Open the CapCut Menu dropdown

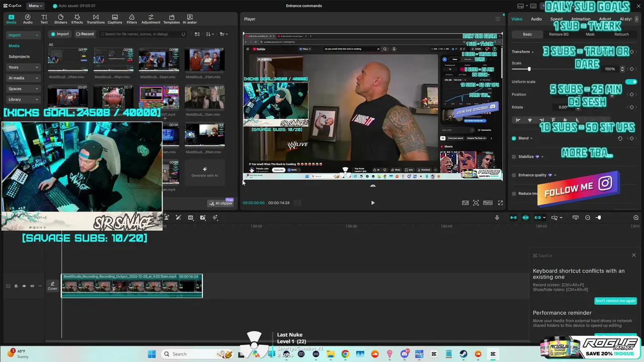pos(35,6)
